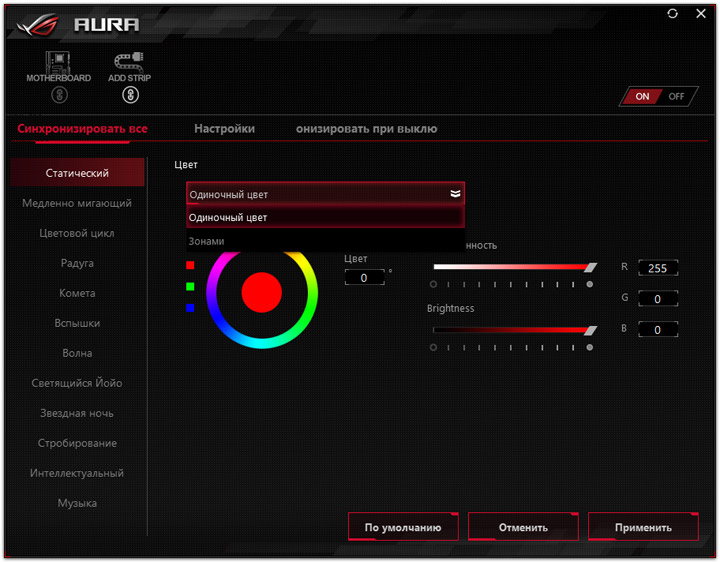Pick the blue color swatch

click(x=190, y=308)
